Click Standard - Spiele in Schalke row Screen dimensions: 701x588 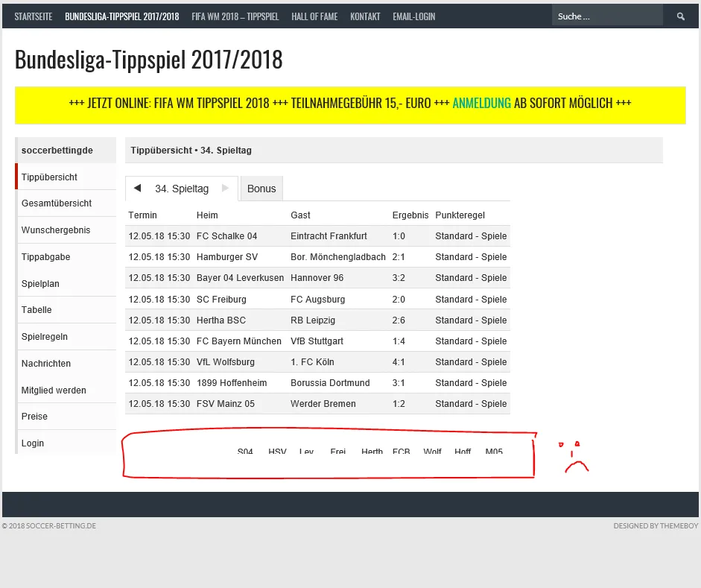472,236
